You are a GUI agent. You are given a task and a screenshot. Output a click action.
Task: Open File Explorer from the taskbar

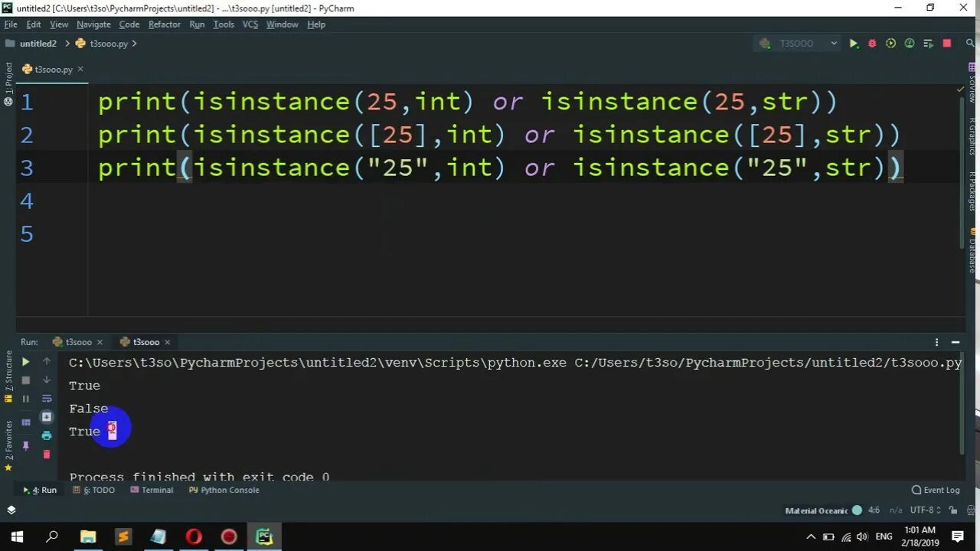coord(88,536)
